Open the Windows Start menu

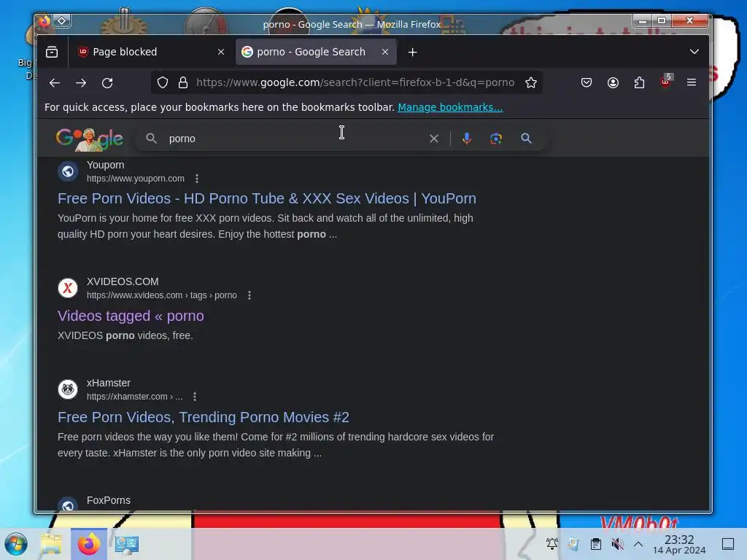pyautogui.click(x=16, y=544)
